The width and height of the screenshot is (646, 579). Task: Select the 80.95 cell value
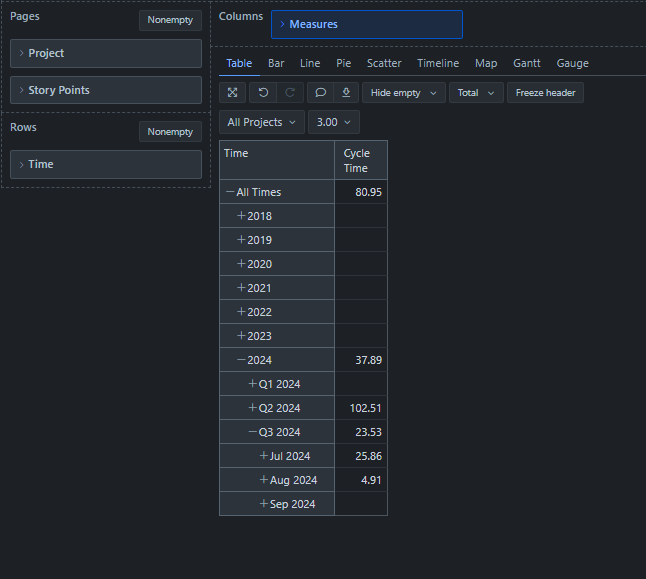[x=361, y=192]
